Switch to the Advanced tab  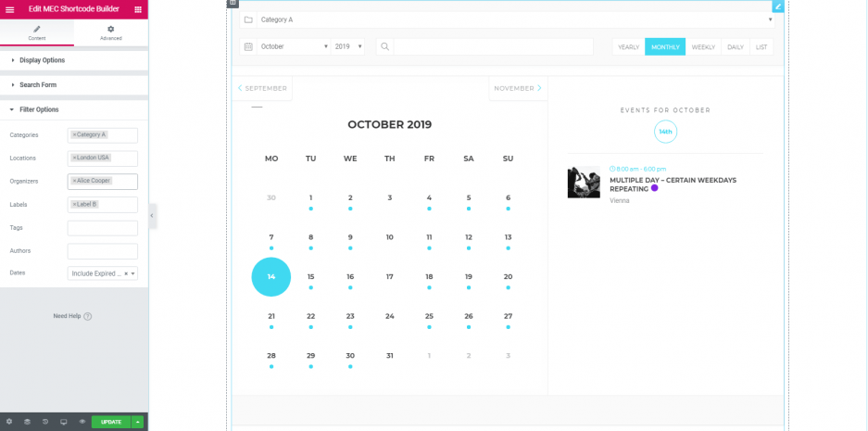(111, 32)
